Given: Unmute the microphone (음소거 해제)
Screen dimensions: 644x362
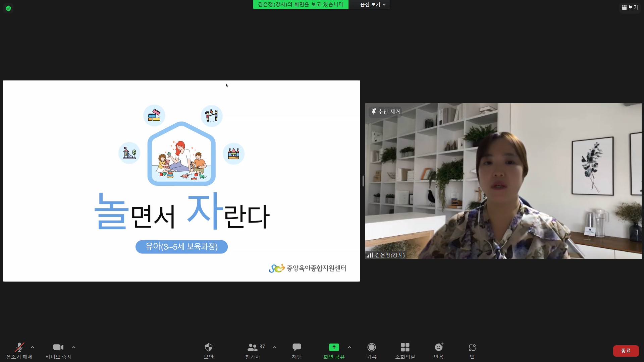Looking at the screenshot, I should click(19, 351).
